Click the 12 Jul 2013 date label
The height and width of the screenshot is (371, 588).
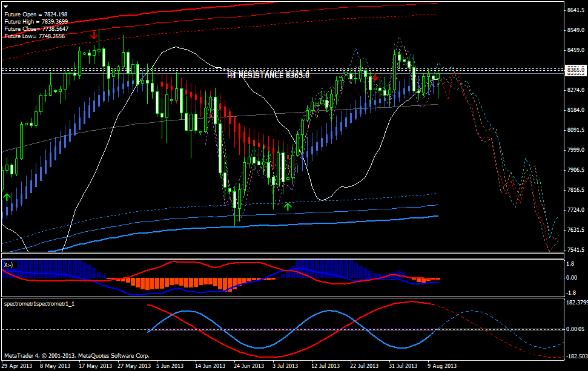(x=326, y=366)
